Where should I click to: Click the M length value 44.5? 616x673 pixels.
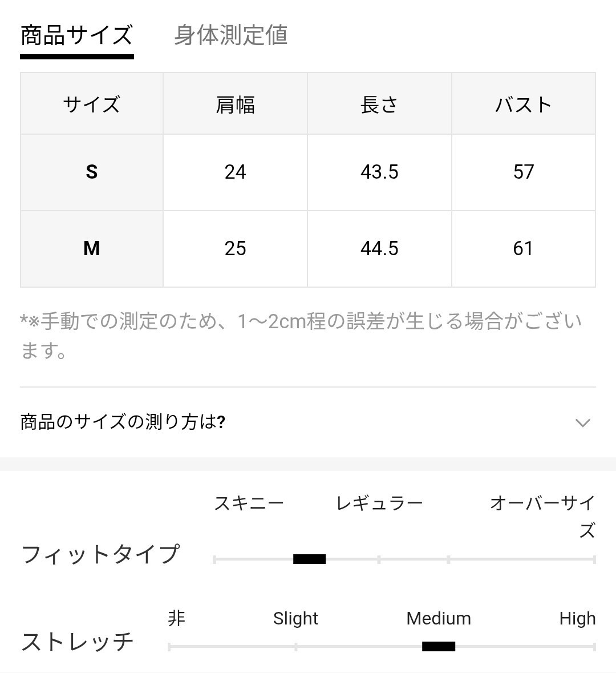pos(379,248)
